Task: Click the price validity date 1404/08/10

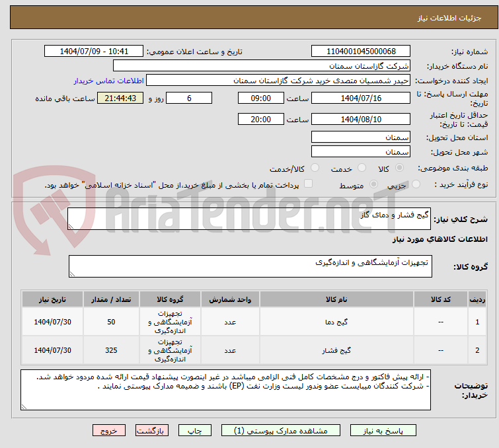Action: click(361, 120)
